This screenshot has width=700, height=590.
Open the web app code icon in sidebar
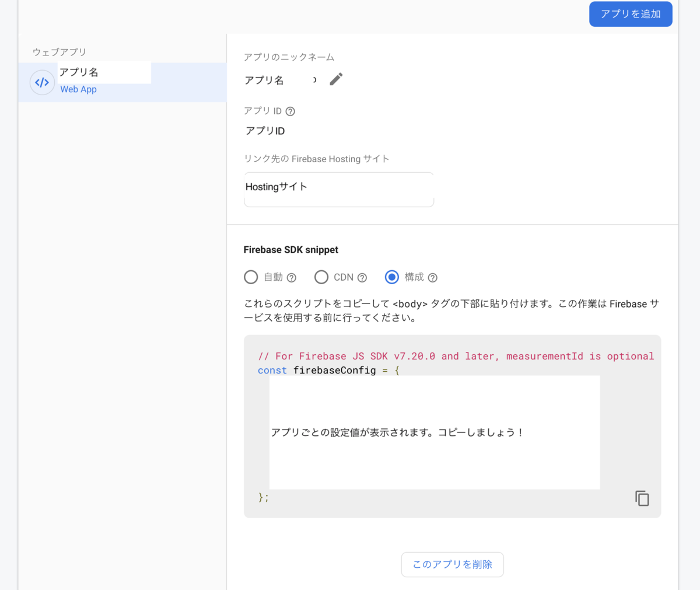42,82
